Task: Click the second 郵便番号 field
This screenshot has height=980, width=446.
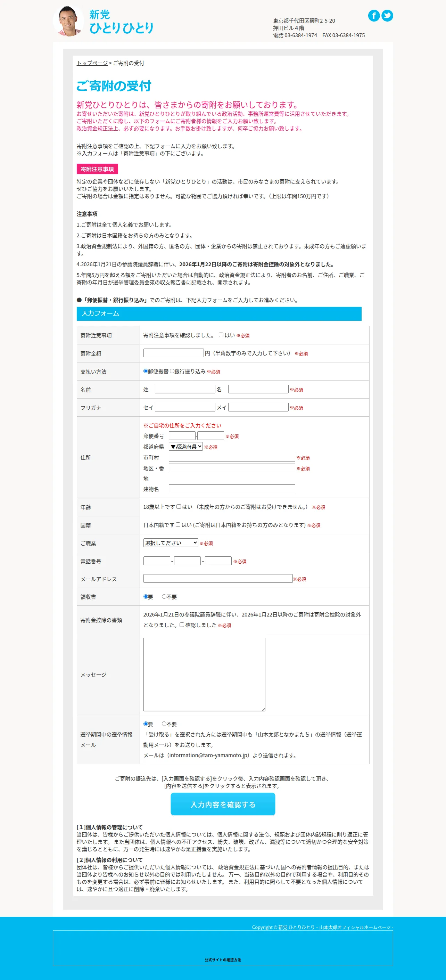Action: [210, 435]
